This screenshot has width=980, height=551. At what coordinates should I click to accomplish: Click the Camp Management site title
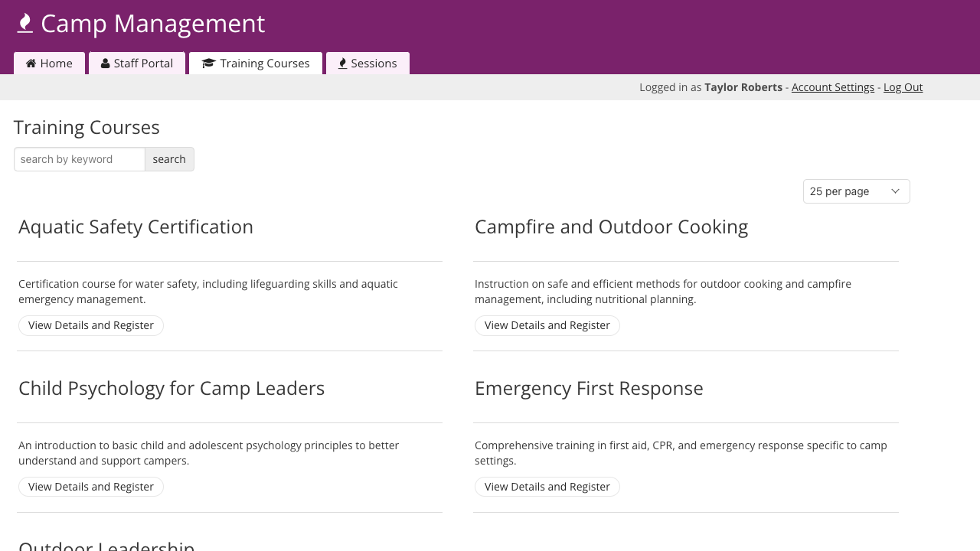pos(152,24)
